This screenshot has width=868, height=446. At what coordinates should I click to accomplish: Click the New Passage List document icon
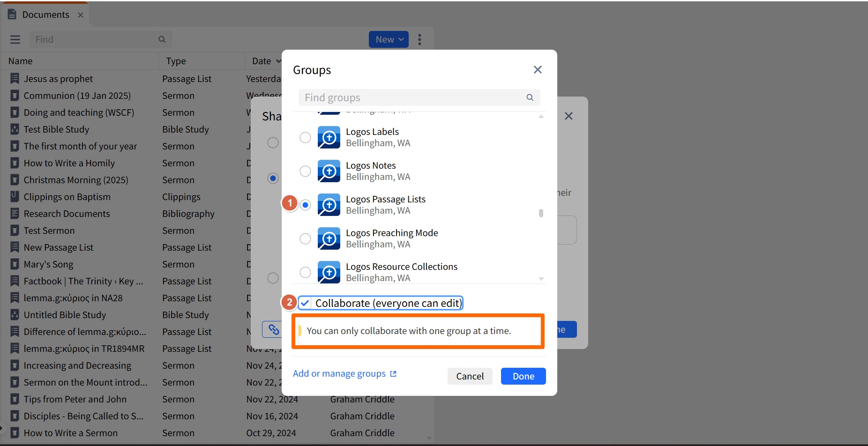[x=15, y=247]
